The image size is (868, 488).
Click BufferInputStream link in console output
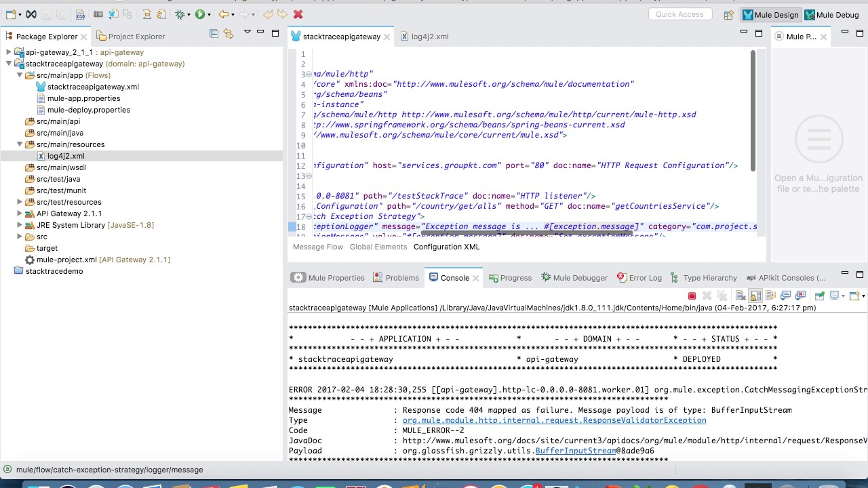click(x=575, y=451)
